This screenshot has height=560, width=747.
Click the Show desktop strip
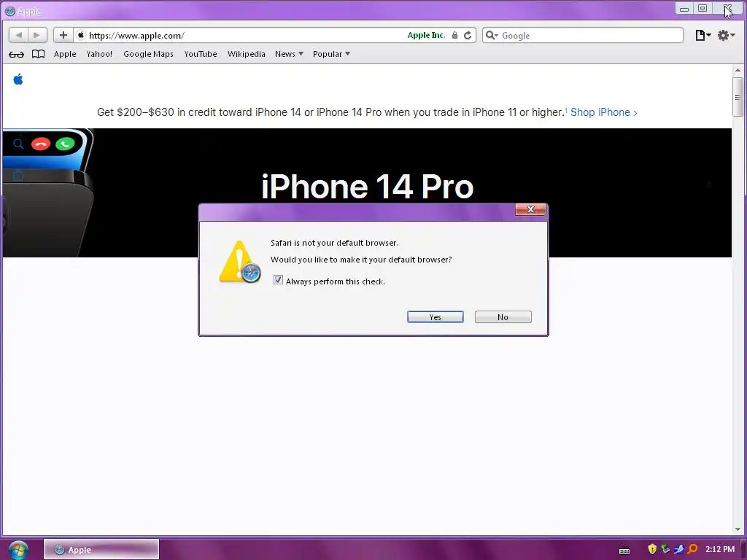(743, 550)
